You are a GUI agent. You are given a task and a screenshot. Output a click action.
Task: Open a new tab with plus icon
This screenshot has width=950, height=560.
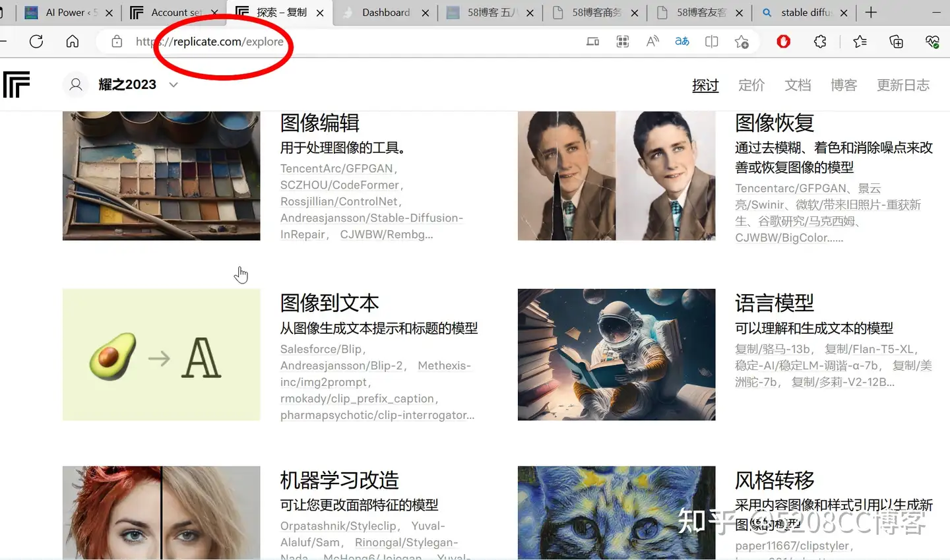click(x=871, y=13)
